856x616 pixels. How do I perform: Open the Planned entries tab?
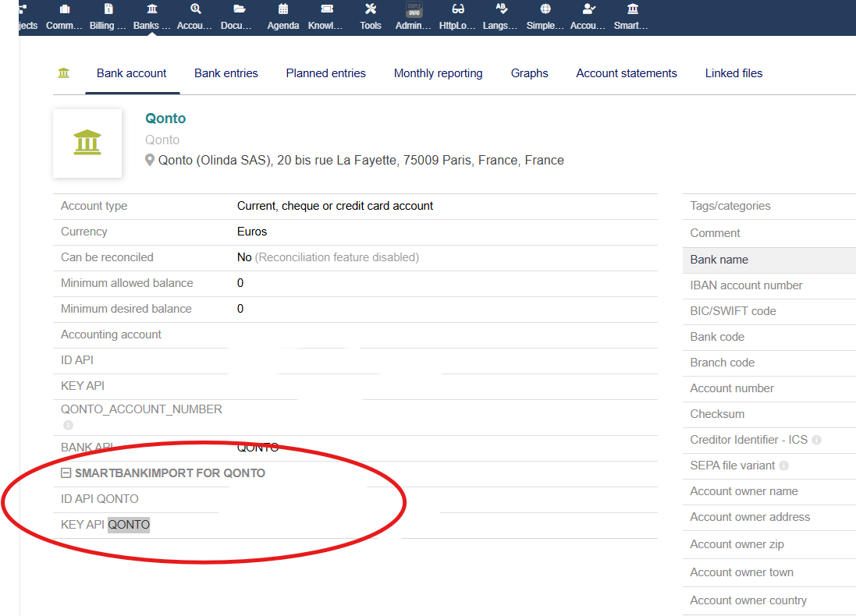[325, 73]
